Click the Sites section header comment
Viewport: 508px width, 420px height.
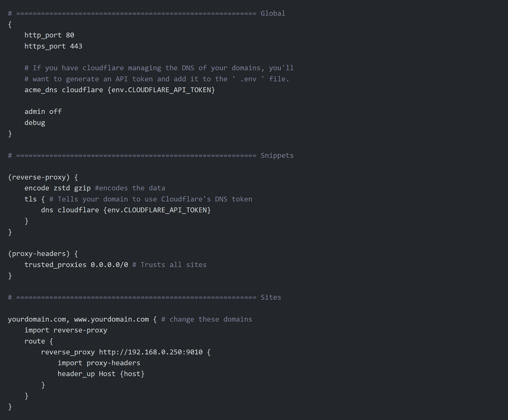[144, 297]
